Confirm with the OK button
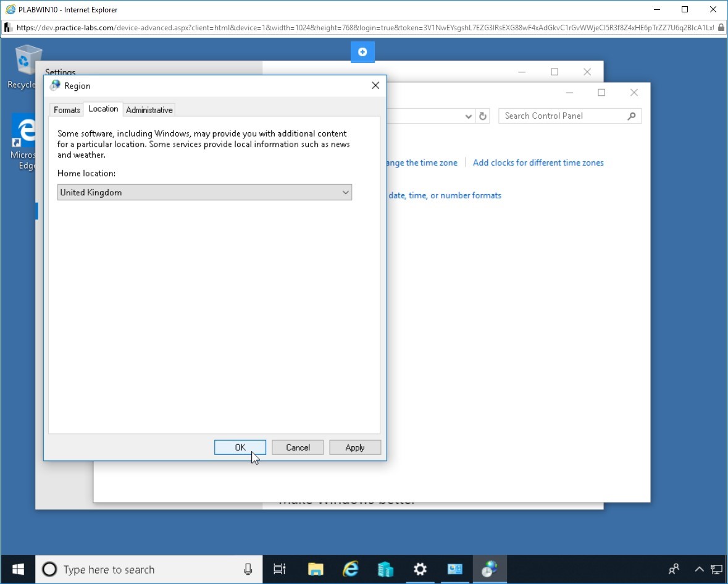 [240, 447]
